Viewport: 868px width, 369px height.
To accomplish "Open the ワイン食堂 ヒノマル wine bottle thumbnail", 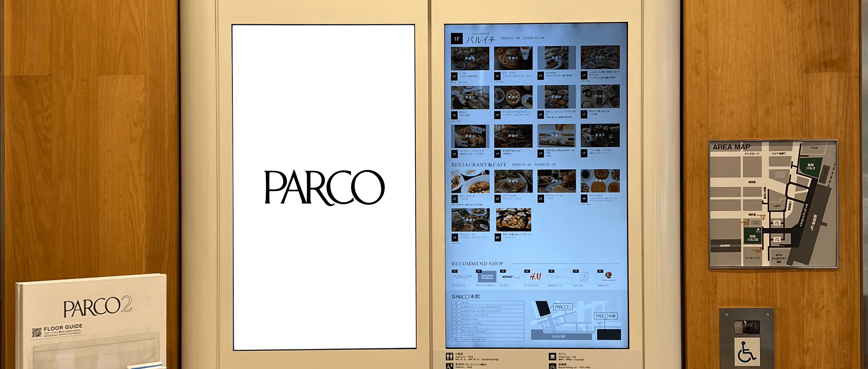I will (x=600, y=136).
